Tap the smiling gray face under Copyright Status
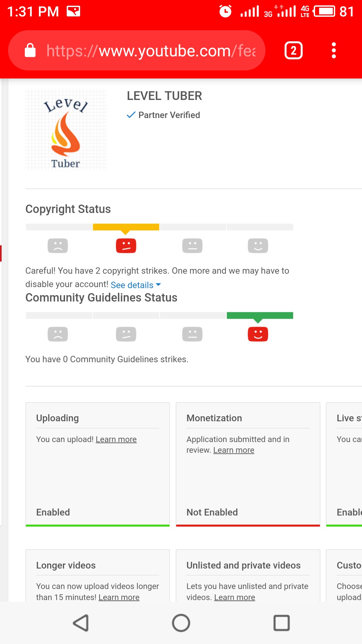Viewport: 362px width, 644px height. [258, 246]
